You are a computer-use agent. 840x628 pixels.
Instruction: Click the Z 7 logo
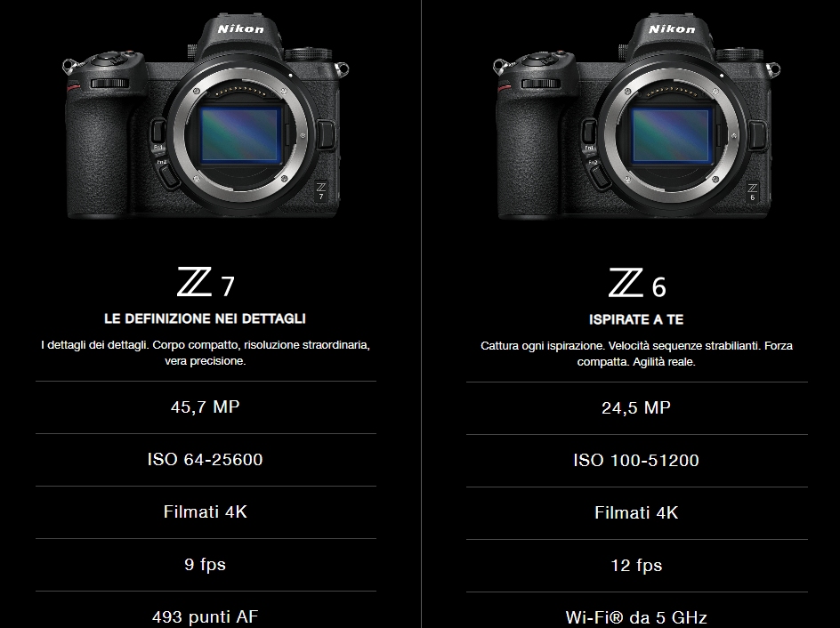pos(206,282)
